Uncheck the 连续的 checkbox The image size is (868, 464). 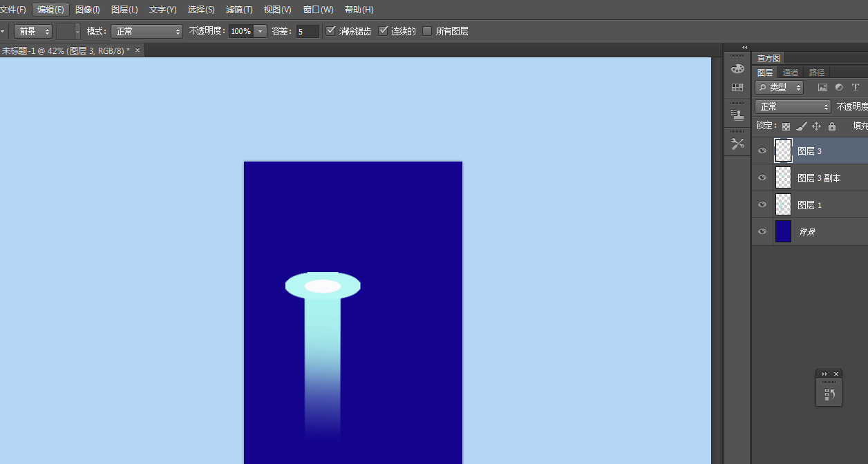[x=384, y=31]
